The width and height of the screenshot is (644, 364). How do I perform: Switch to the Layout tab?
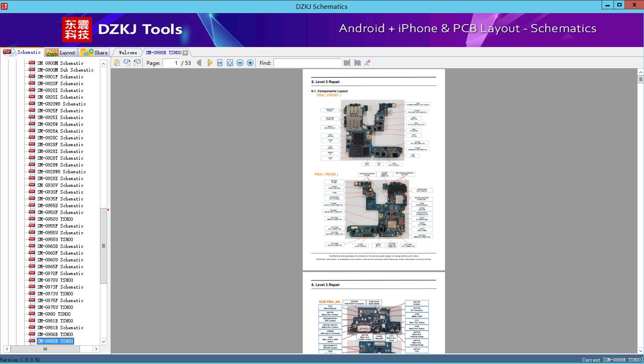(61, 53)
